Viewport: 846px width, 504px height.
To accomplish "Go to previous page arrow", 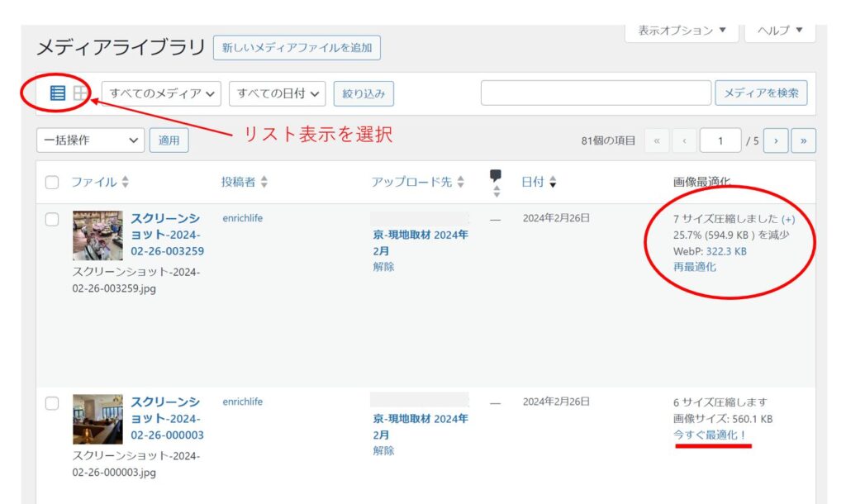I will tap(684, 140).
